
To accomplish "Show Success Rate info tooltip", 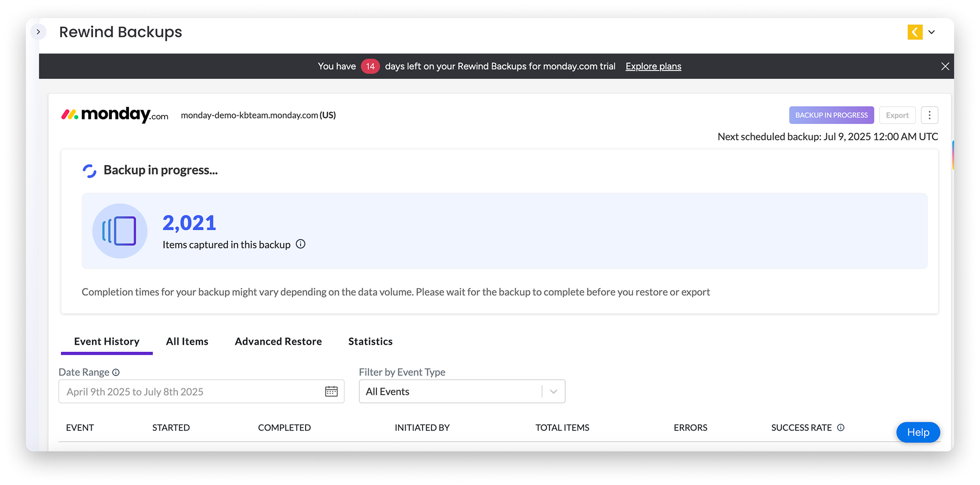I will click(x=841, y=428).
